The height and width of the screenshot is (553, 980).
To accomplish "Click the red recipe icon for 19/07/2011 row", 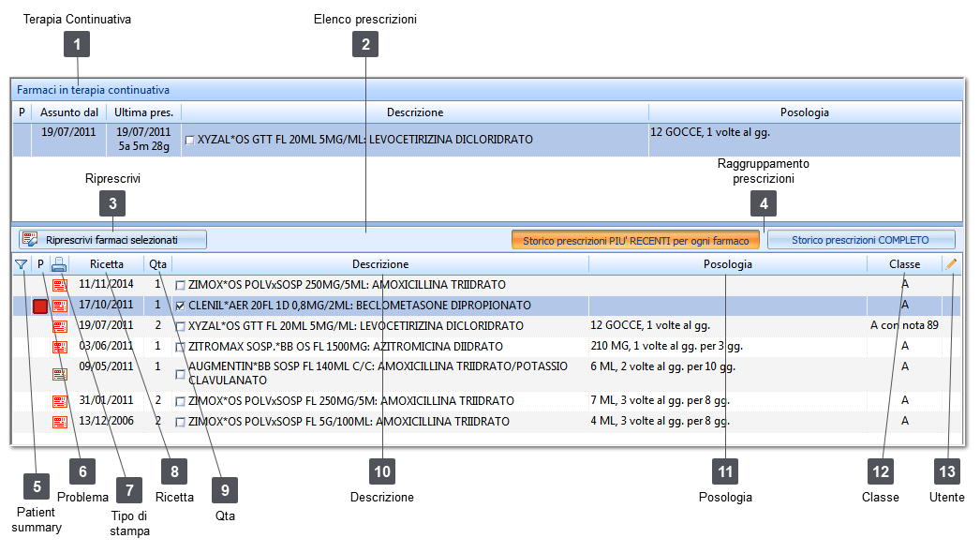I will (60, 326).
